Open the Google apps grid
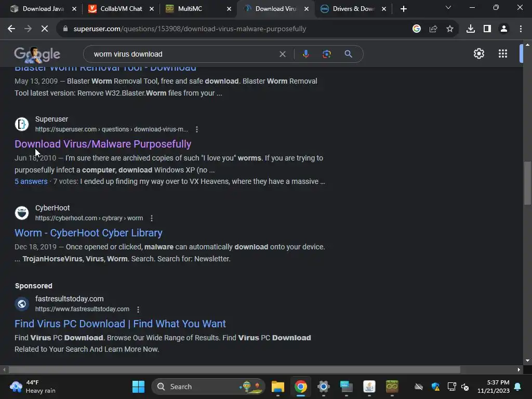This screenshot has width=532, height=399. [503, 54]
